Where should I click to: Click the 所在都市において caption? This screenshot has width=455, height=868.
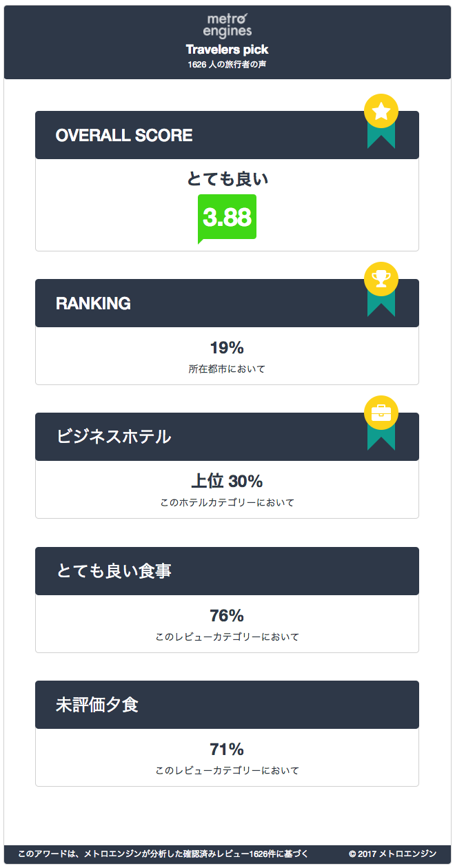point(227,369)
